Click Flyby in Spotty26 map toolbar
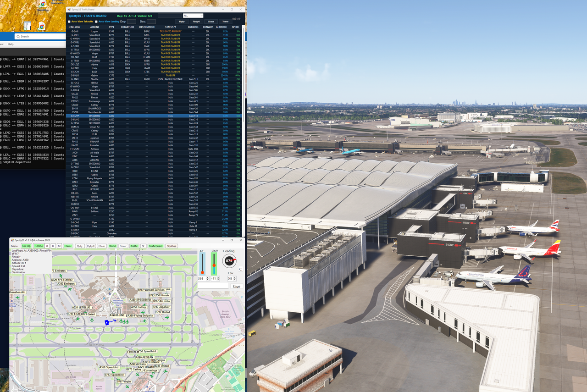 pos(80,246)
